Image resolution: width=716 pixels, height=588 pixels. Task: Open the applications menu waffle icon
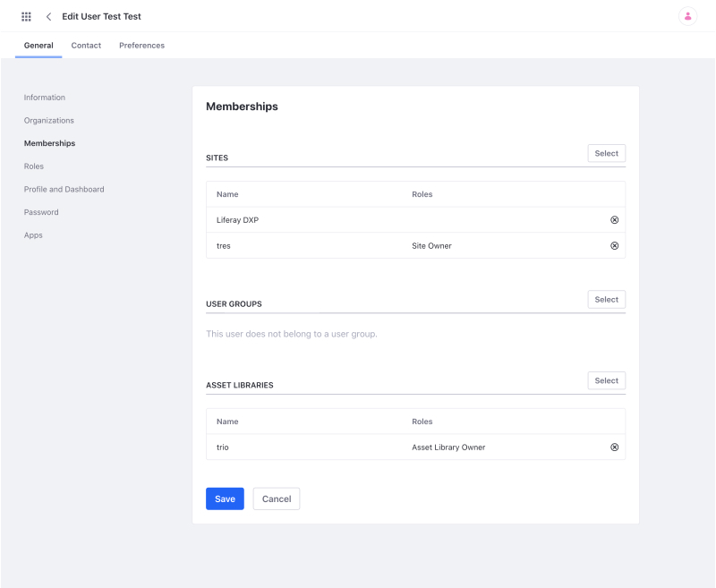click(25, 16)
